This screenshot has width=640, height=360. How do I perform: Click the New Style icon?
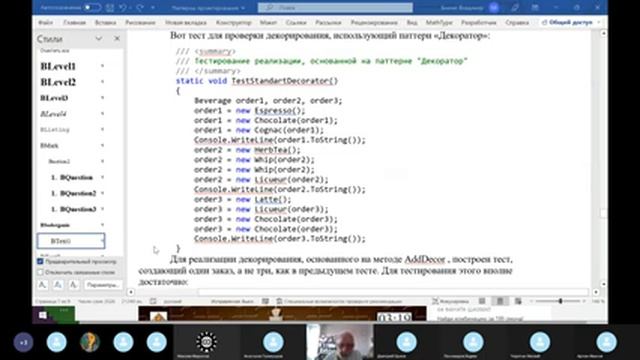click(x=42, y=285)
